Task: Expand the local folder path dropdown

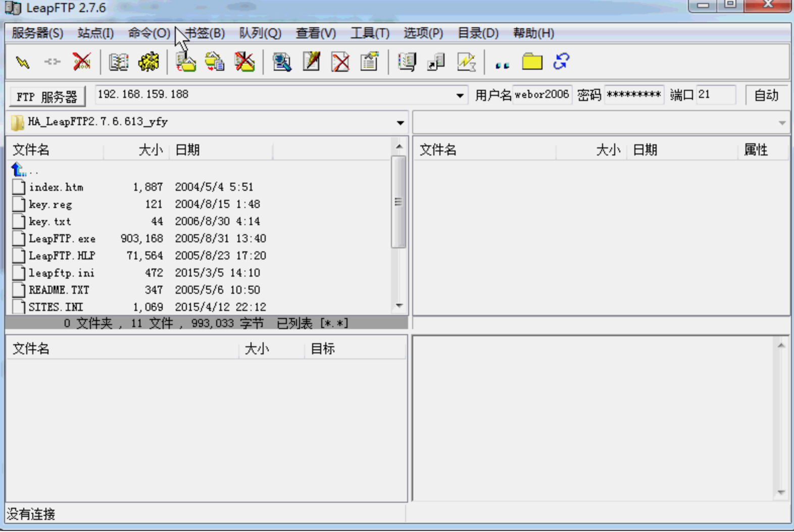Action: pyautogui.click(x=400, y=123)
